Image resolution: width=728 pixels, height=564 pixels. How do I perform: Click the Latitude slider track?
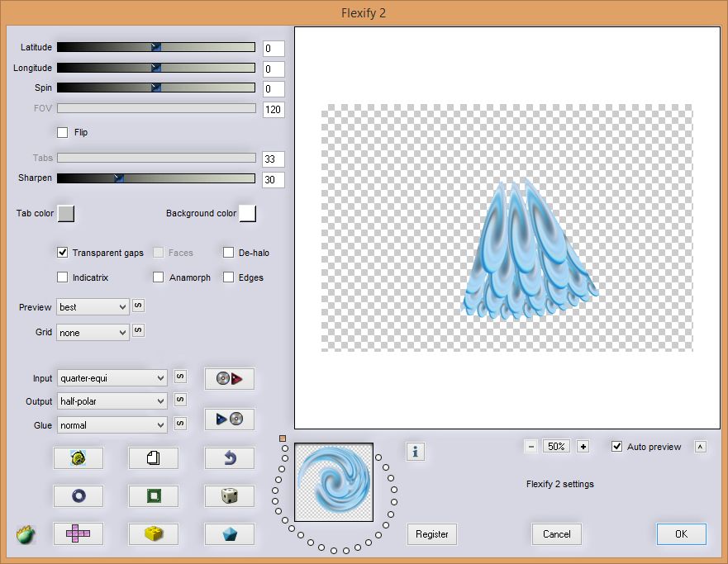pos(156,47)
